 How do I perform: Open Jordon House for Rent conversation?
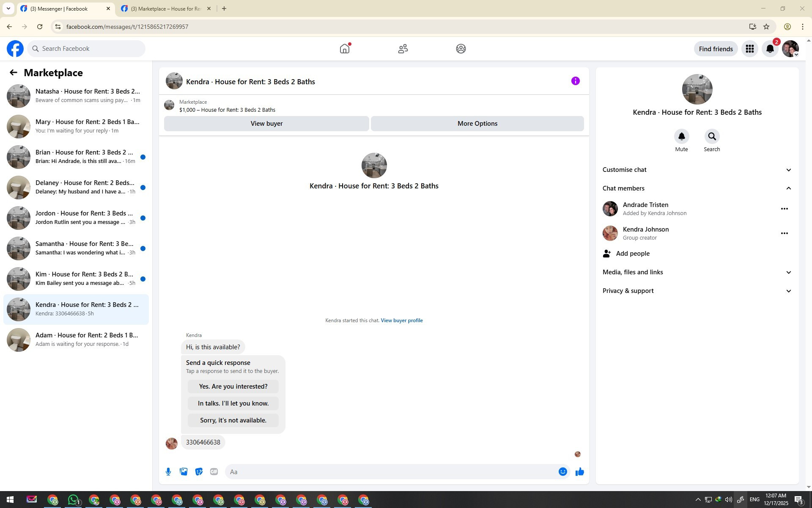(x=76, y=218)
